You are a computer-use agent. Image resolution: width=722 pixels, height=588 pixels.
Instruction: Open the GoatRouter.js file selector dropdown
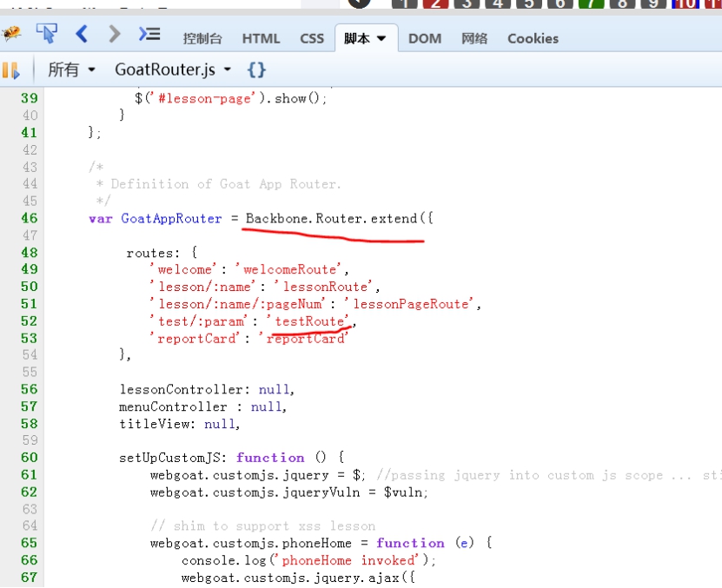click(173, 70)
